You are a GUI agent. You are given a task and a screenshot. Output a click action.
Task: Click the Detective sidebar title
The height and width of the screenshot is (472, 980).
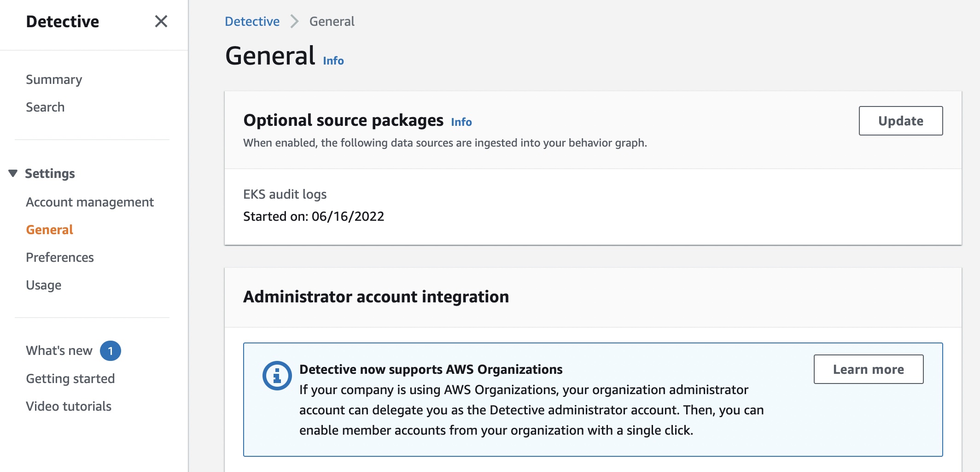[x=62, y=21]
